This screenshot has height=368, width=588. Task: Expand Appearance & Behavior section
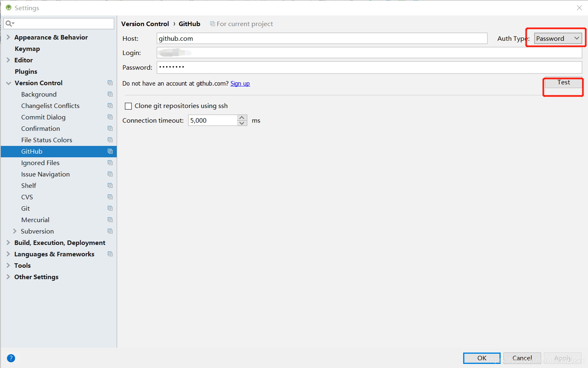[8, 37]
